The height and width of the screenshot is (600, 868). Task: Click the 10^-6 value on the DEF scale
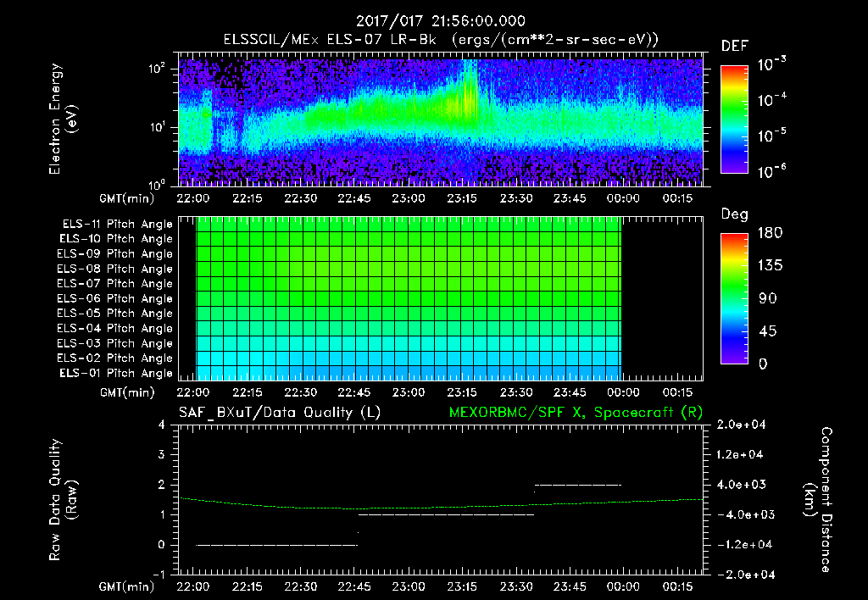(771, 170)
